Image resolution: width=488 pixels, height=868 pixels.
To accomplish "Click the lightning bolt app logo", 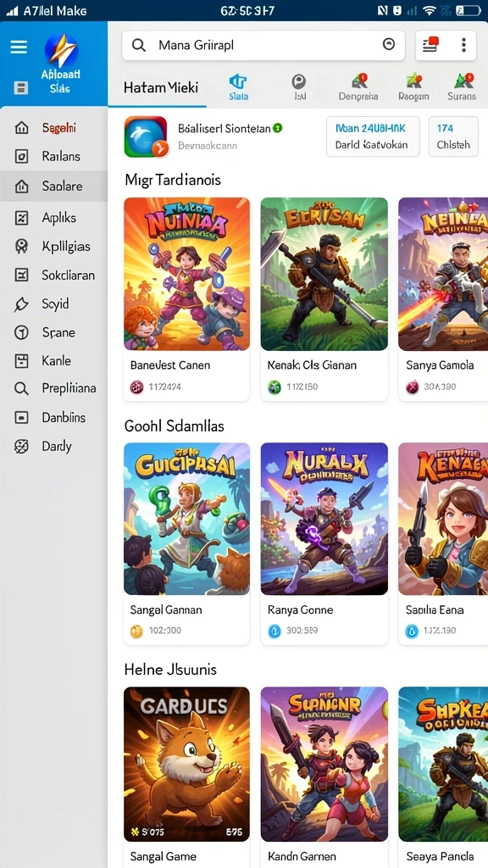I will 61,50.
